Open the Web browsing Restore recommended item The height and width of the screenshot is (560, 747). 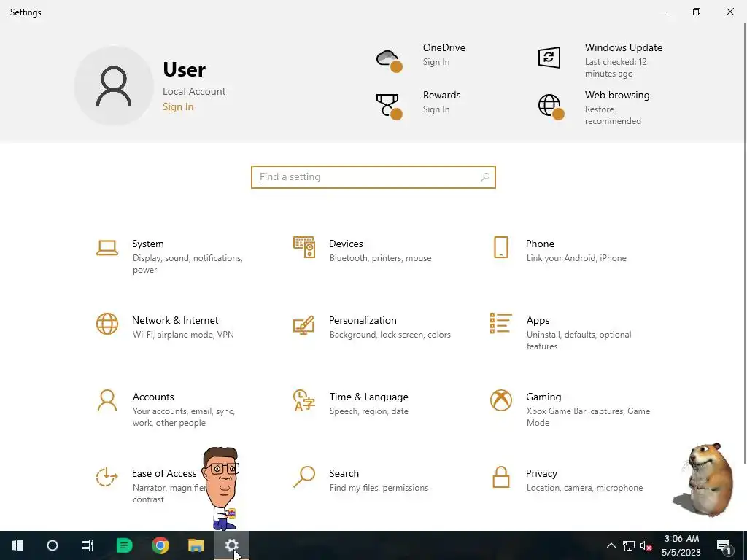tap(613, 115)
